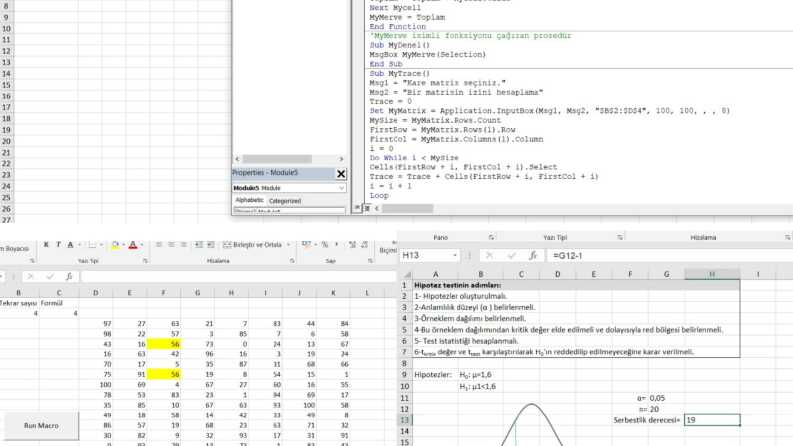Cancel entry icon in left formula bar
Image resolution: width=793 pixels, height=446 pixels.
click(30, 277)
